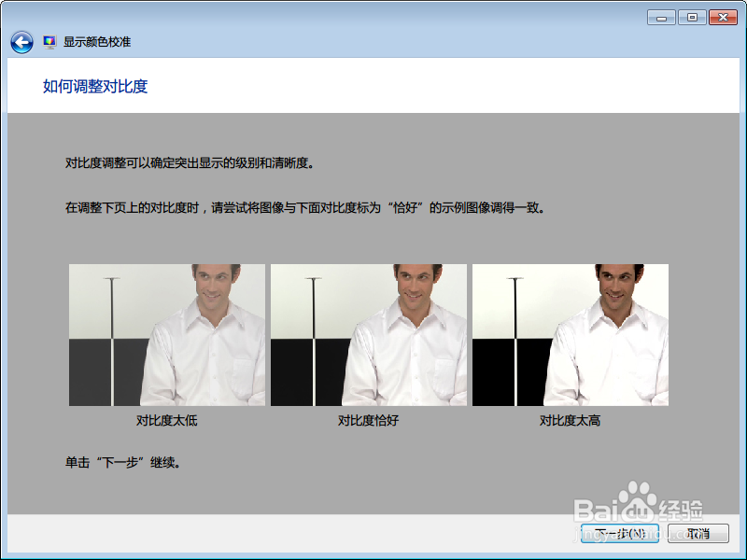
Task: Click the back navigation arrow
Action: pos(20,39)
